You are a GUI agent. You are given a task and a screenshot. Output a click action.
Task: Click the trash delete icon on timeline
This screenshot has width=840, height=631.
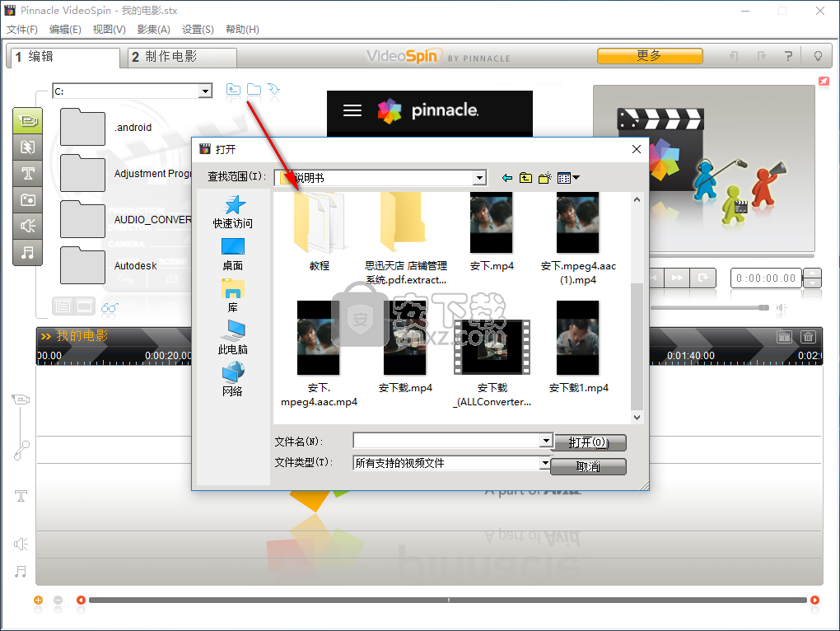(x=808, y=337)
